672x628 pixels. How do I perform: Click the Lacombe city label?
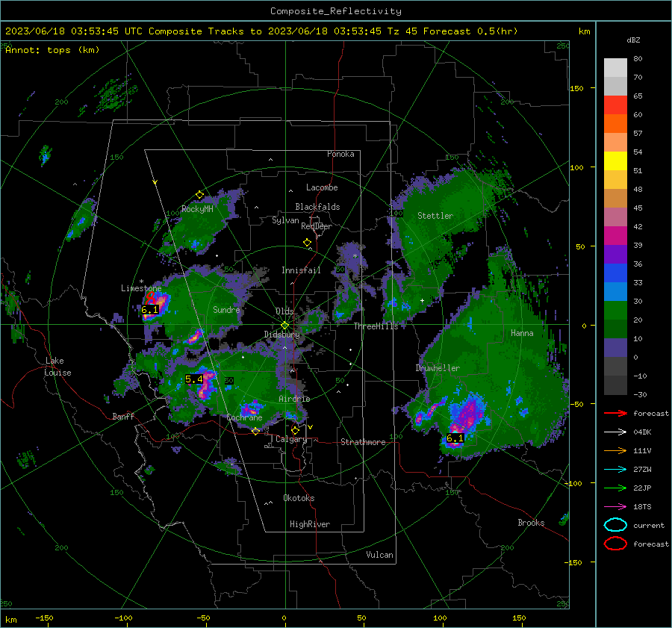point(322,187)
